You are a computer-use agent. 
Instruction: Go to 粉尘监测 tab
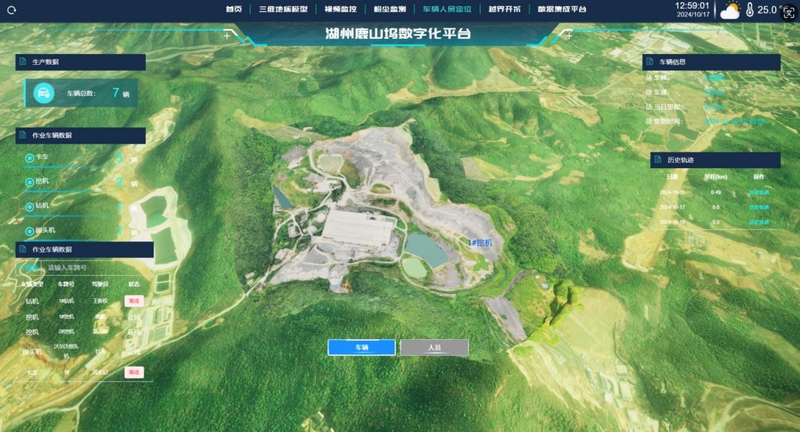click(x=390, y=9)
